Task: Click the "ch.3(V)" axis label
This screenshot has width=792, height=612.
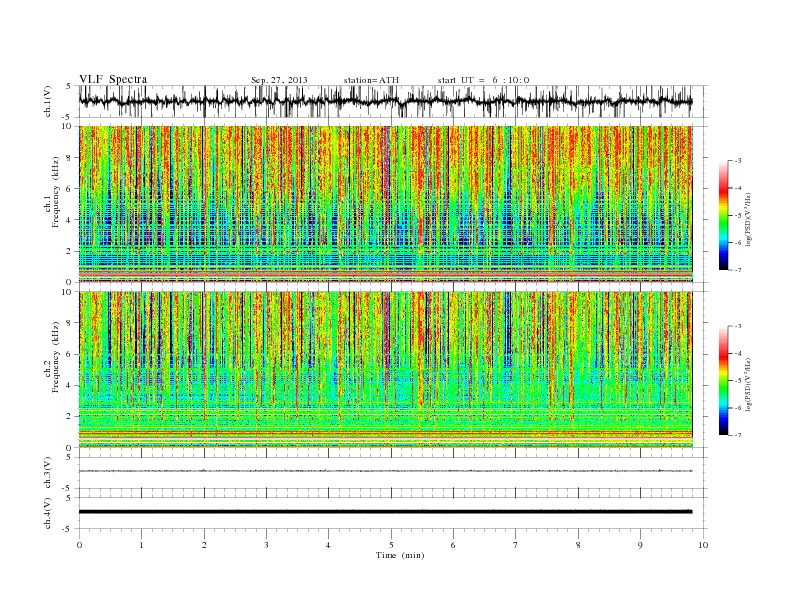Action: 48,473
